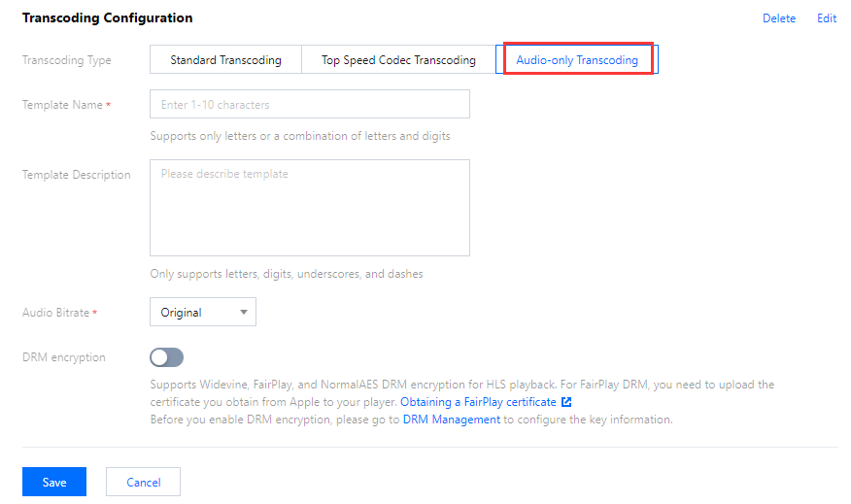The height and width of the screenshot is (504, 851).
Task: Click the Template Name field label
Action: (62, 105)
